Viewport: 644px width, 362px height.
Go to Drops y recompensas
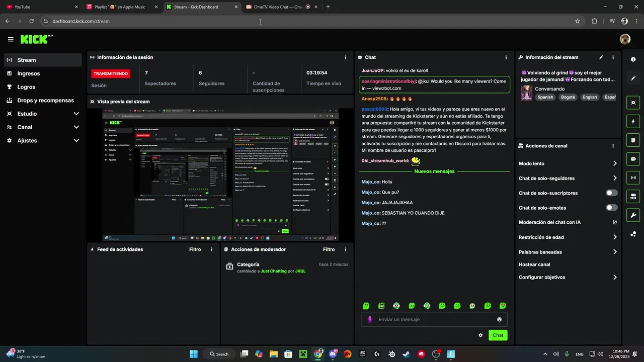pyautogui.click(x=43, y=100)
